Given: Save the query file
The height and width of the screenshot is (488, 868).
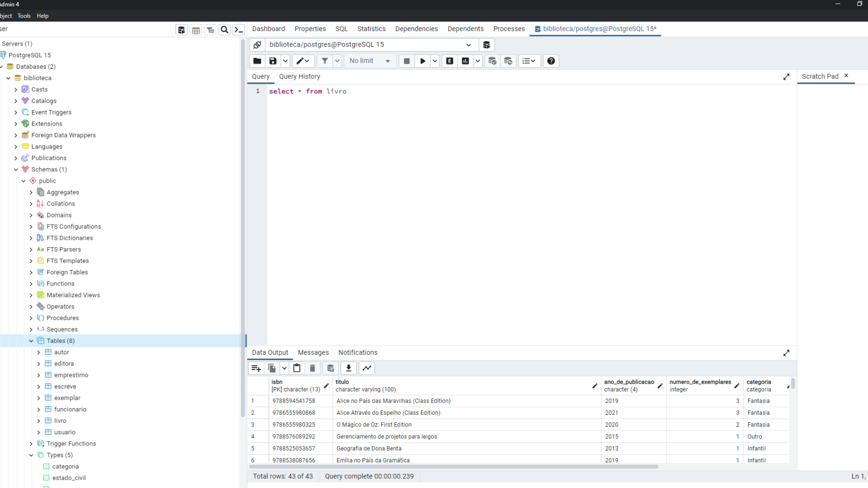Looking at the screenshot, I should click(x=273, y=61).
